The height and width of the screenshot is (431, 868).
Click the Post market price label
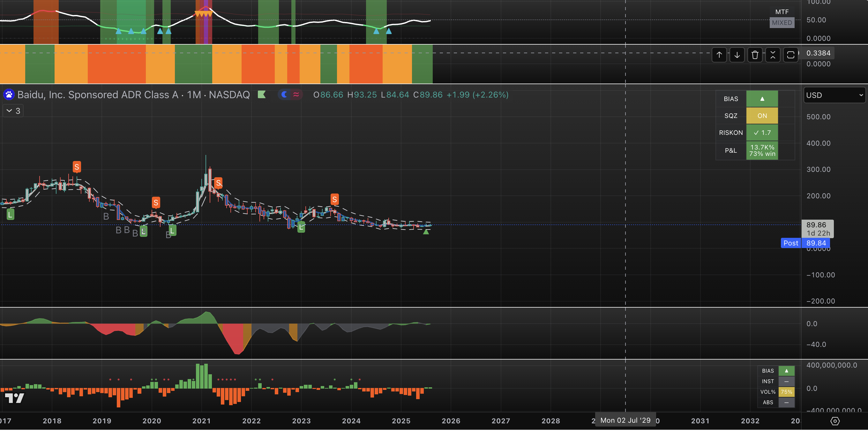point(790,243)
